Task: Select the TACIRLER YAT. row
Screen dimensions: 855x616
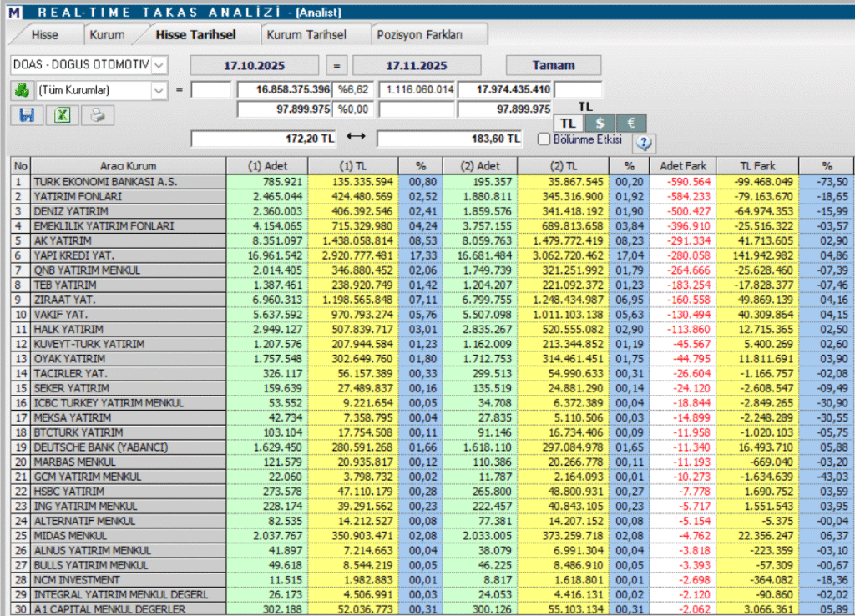Action: 432,373
